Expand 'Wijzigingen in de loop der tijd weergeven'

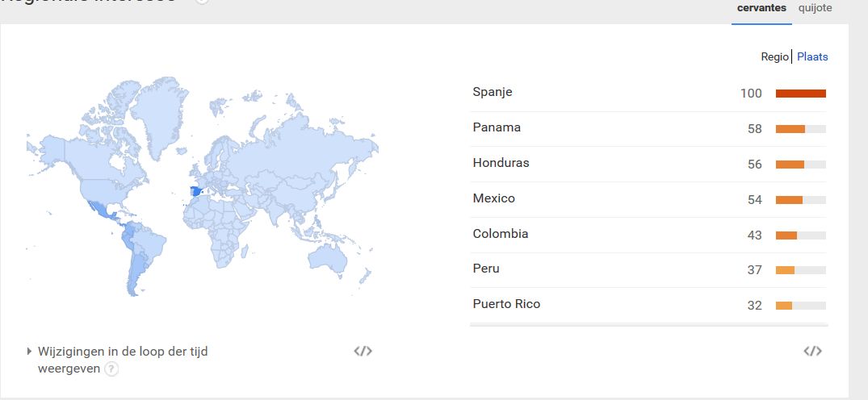pos(31,352)
